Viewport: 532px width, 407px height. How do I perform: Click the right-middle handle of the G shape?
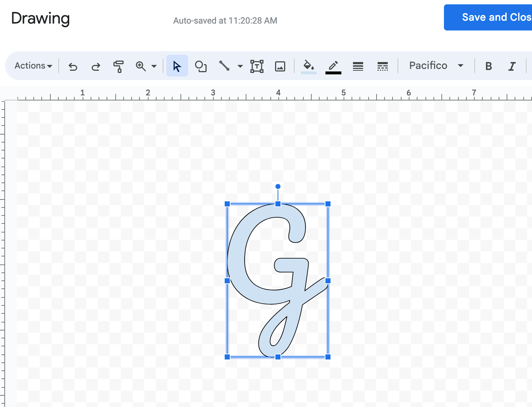[x=328, y=281]
